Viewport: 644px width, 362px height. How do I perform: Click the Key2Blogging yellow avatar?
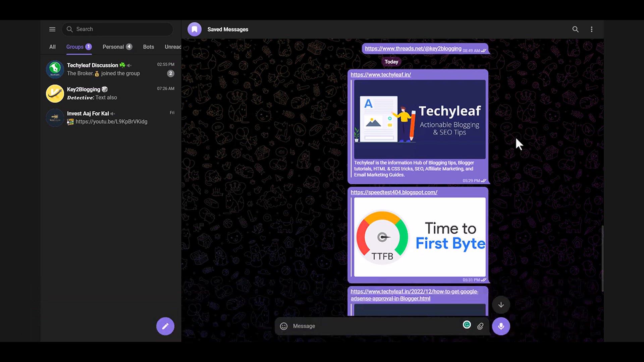(55, 93)
